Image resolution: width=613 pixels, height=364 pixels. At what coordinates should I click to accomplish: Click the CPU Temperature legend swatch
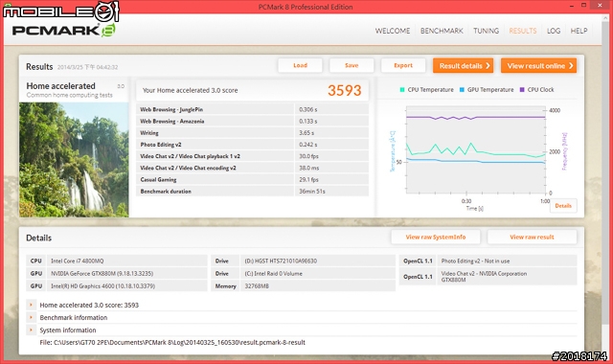402,89
